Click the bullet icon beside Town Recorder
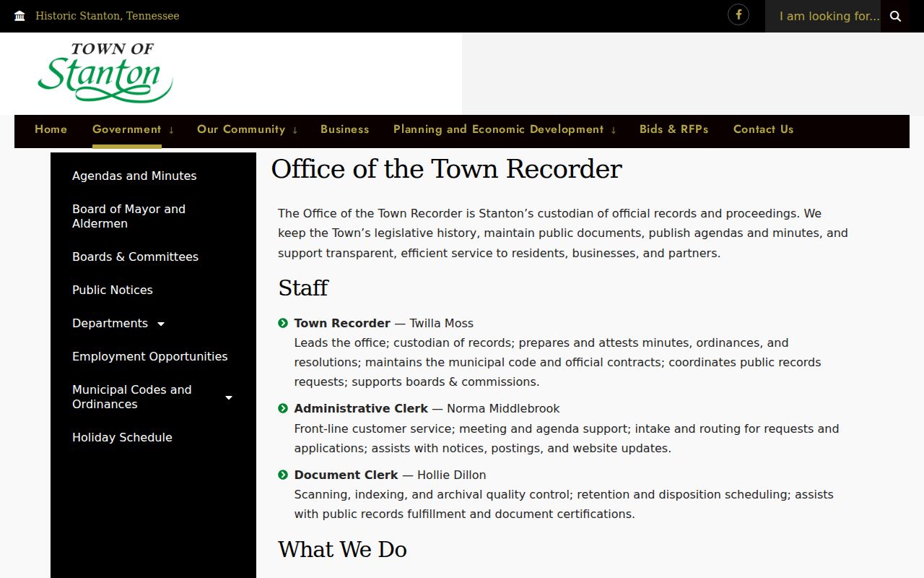 click(x=283, y=323)
